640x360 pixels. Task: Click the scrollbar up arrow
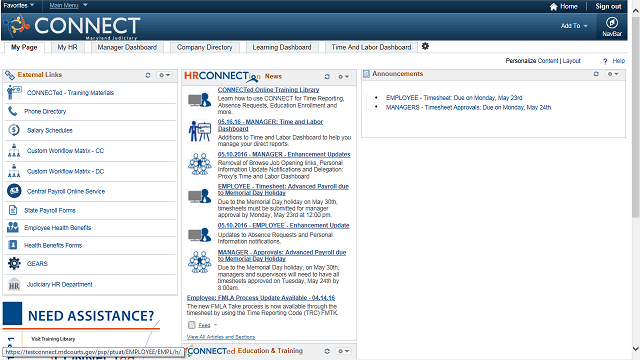pyautogui.click(x=636, y=11)
